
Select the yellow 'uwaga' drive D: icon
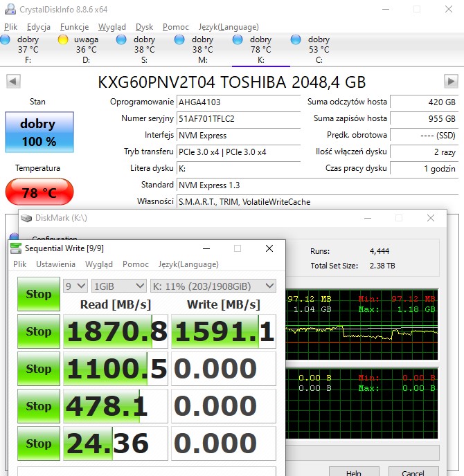pyautogui.click(x=63, y=40)
